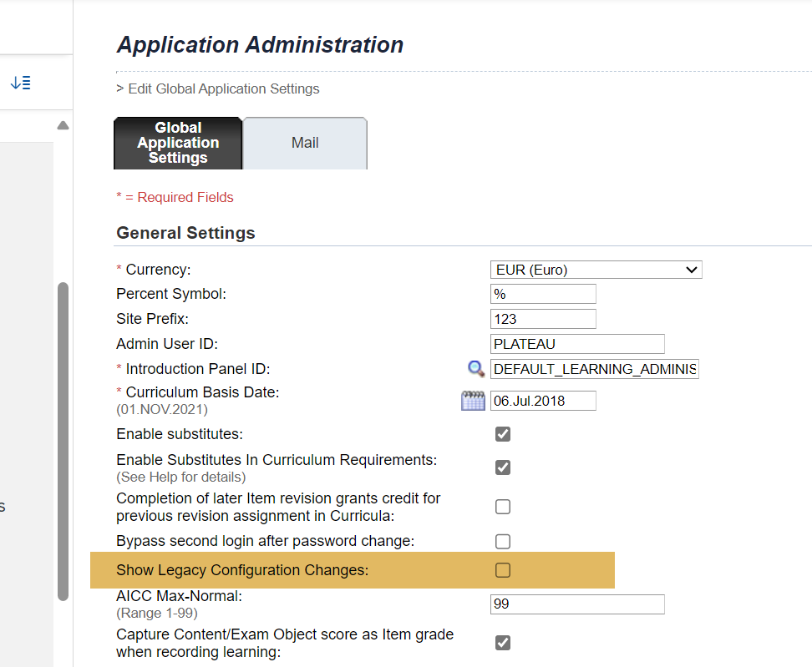
Task: Check Bypass second login after password change
Action: coord(503,541)
